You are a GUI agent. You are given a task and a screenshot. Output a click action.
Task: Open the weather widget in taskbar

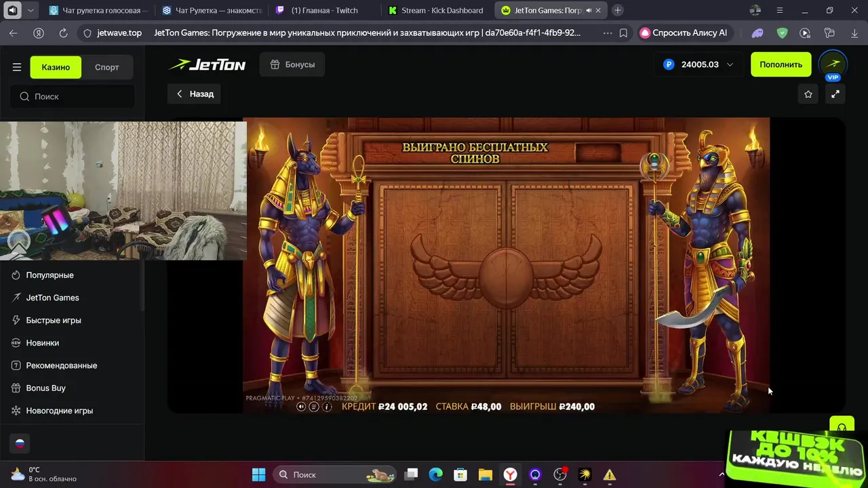click(x=45, y=474)
